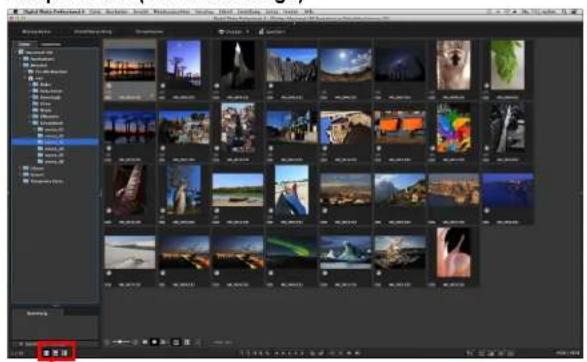The image size is (587, 362).
Task: Switch to the second tab of the folder panel
Action: 51,44
